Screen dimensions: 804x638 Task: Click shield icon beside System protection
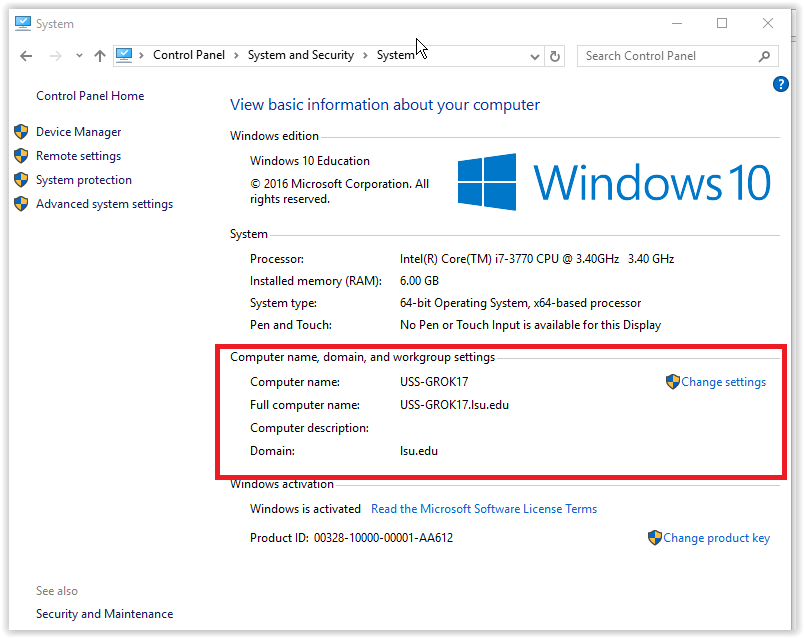(21, 180)
